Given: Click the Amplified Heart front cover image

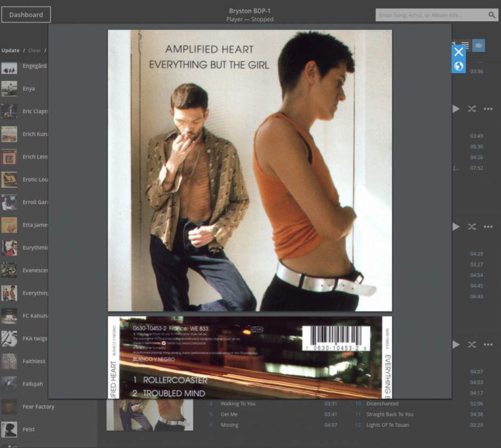Looking at the screenshot, I should (x=250, y=171).
